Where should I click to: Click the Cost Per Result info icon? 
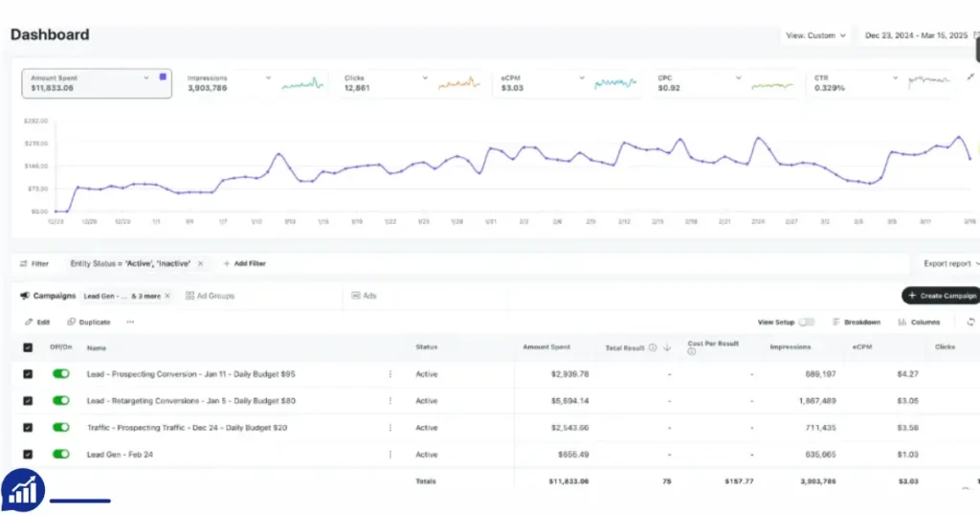pos(691,352)
